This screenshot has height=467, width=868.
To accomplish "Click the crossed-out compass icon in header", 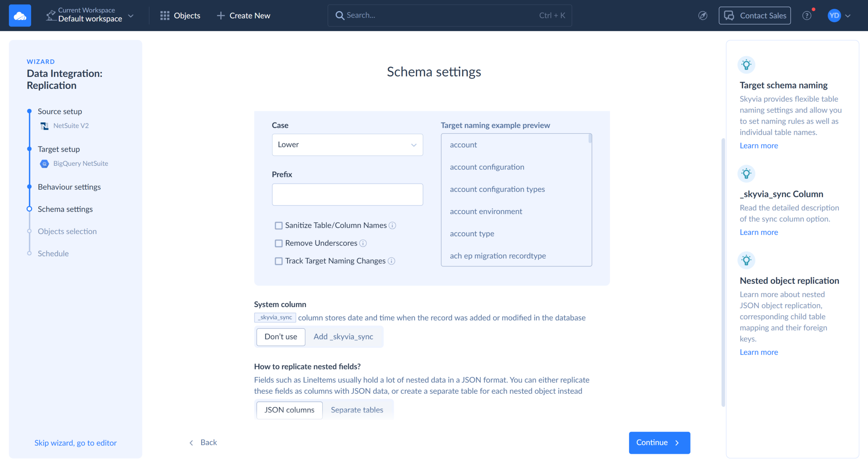I will click(703, 16).
